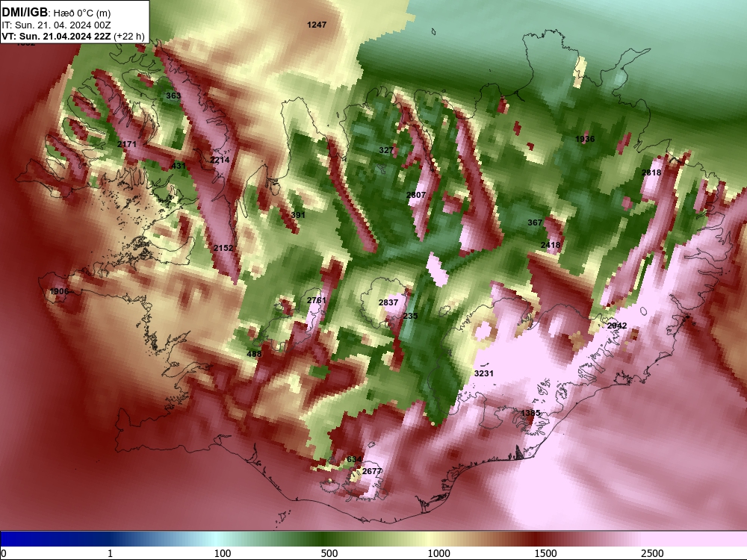Click the '500' legend label
Viewport: 747px width, 560px height.
tap(329, 553)
